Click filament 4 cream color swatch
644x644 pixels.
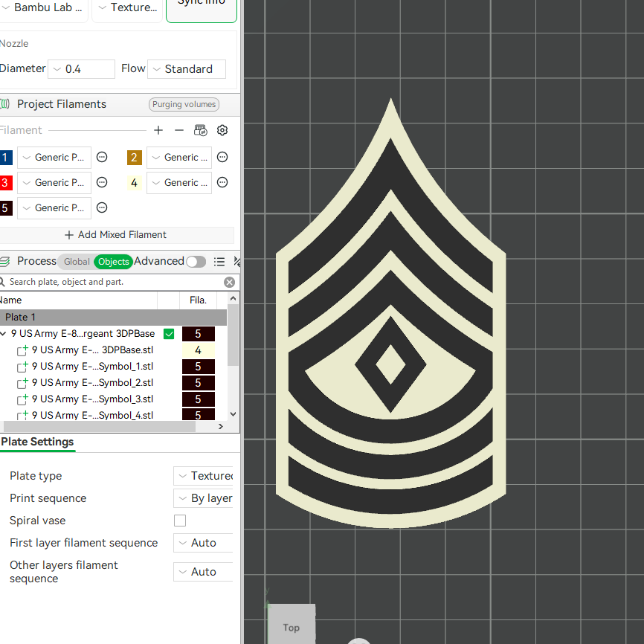pyautogui.click(x=135, y=183)
